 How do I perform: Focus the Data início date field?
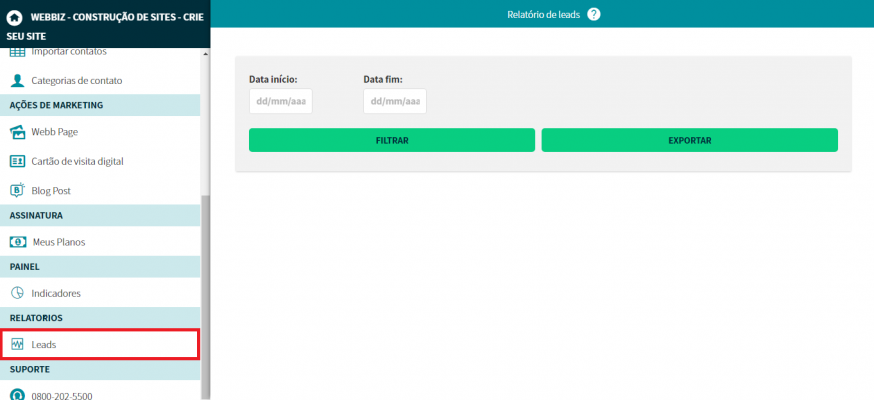pyautogui.click(x=281, y=102)
